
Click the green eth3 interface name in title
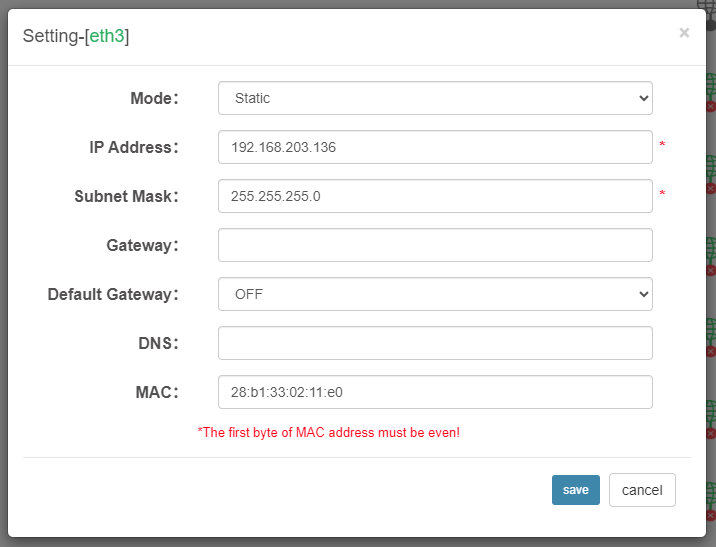tap(106, 37)
